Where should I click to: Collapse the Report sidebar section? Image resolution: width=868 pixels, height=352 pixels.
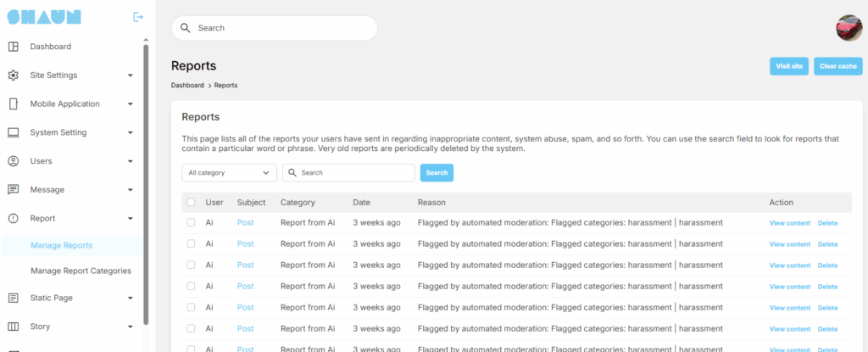(x=130, y=219)
